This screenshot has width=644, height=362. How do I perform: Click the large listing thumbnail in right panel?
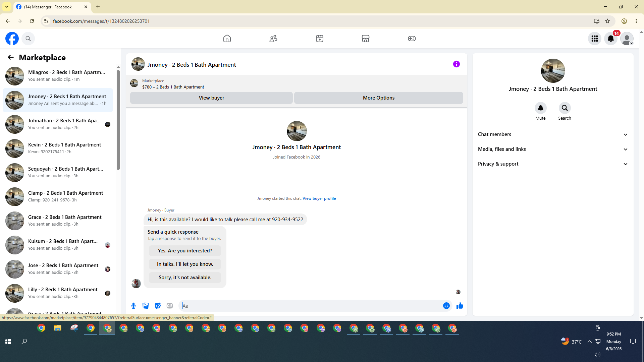[x=553, y=71]
